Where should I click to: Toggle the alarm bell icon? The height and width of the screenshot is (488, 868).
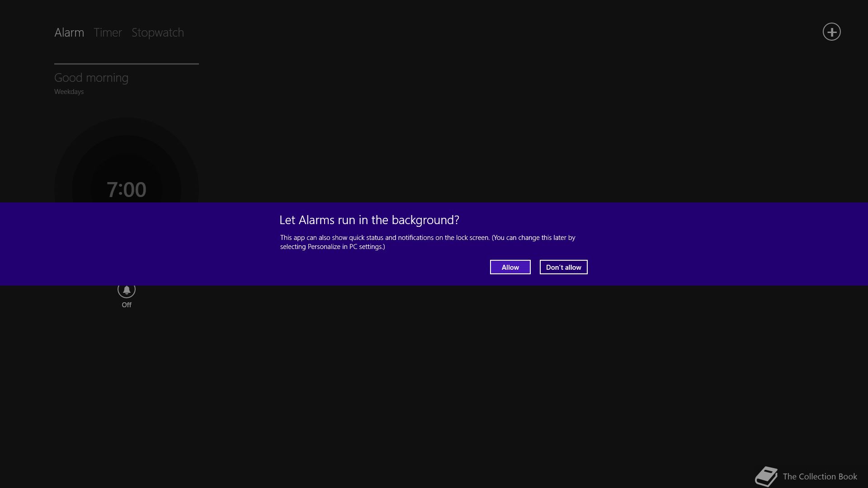[127, 290]
